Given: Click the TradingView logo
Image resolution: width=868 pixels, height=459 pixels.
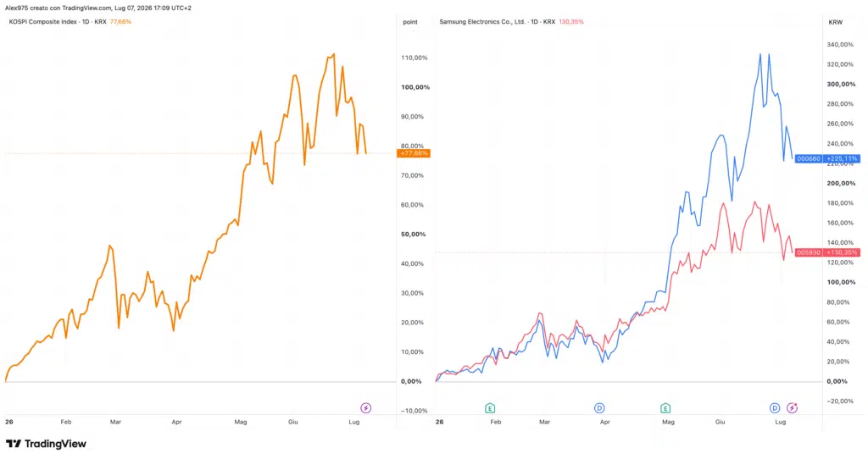Looking at the screenshot, I should pyautogui.click(x=47, y=444).
